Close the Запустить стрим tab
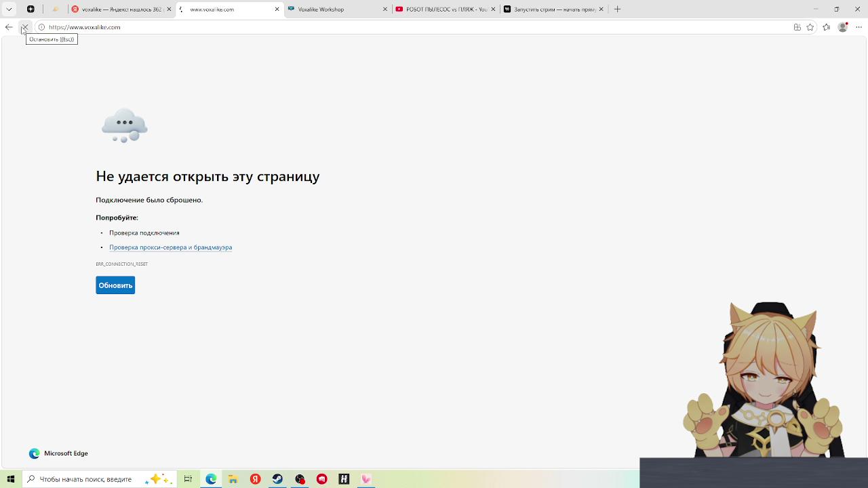The width and height of the screenshot is (868, 488). coord(601,9)
